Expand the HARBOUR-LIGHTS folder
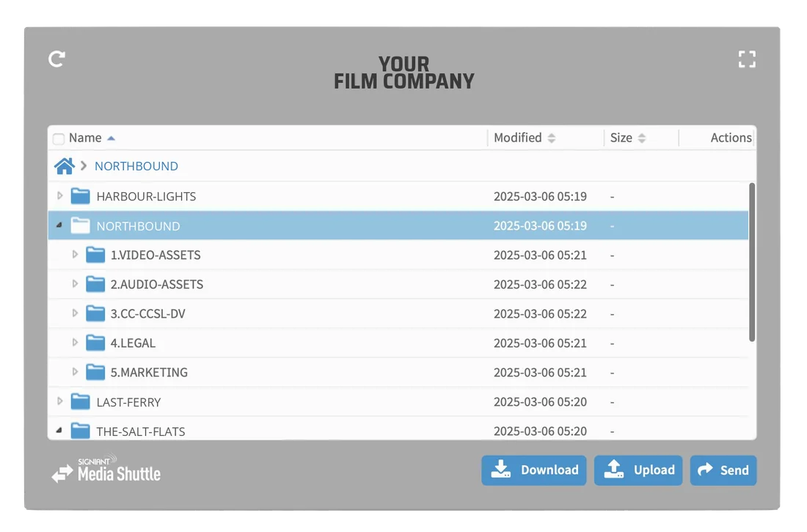Screen dimensions: 807x532 [x=59, y=196]
